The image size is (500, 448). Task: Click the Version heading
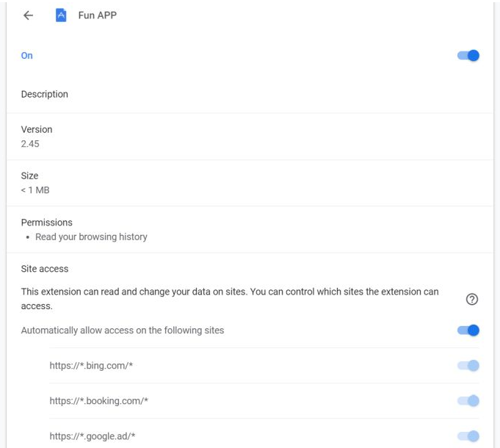click(37, 129)
